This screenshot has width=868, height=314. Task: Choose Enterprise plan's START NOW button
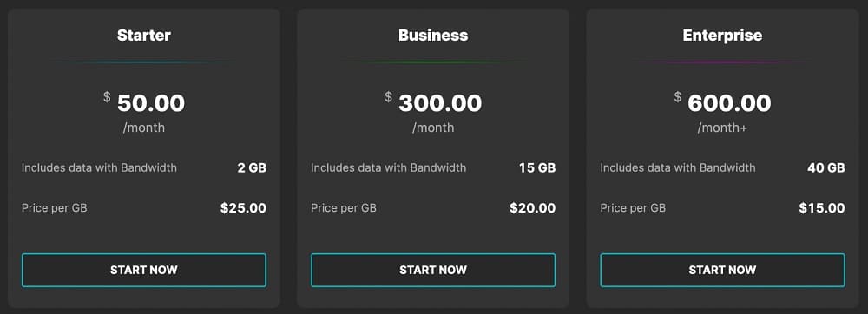coord(722,270)
